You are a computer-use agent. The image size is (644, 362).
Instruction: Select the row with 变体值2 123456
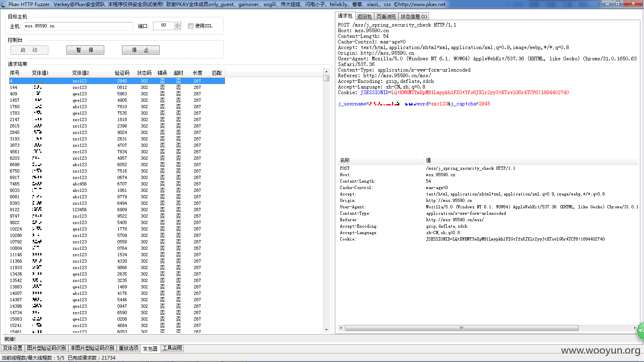[x=117, y=210]
